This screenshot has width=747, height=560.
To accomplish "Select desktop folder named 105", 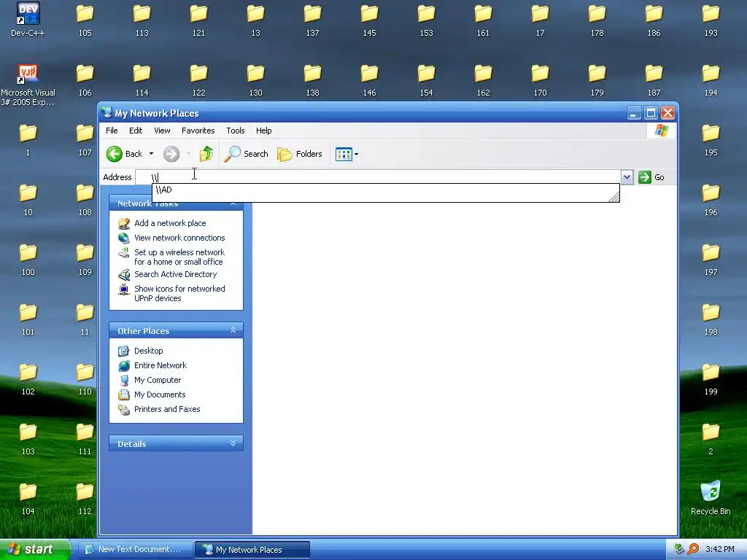I will 85,20.
